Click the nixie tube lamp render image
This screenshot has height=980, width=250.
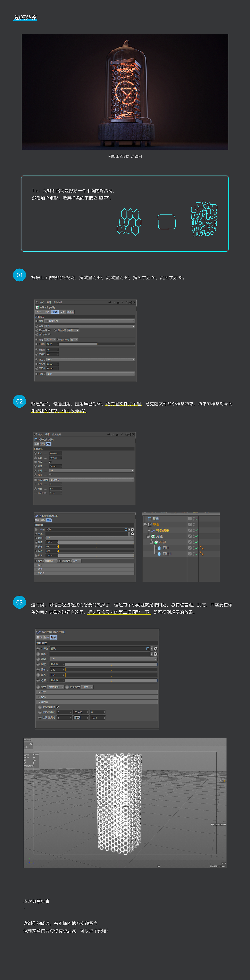pyautogui.click(x=125, y=92)
